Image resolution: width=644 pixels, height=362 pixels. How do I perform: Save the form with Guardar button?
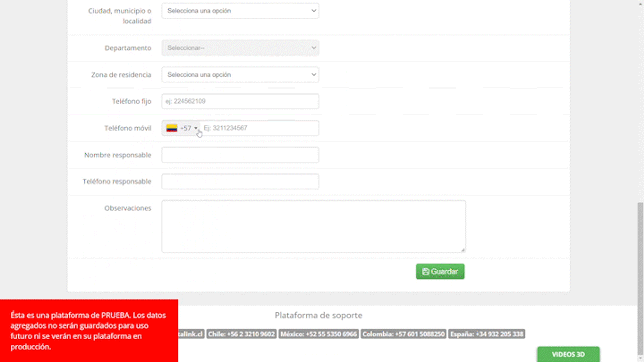coord(440,271)
